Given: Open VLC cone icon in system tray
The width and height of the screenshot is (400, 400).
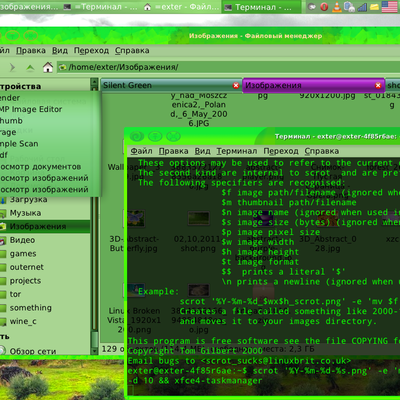Looking at the screenshot, I should (x=337, y=7).
